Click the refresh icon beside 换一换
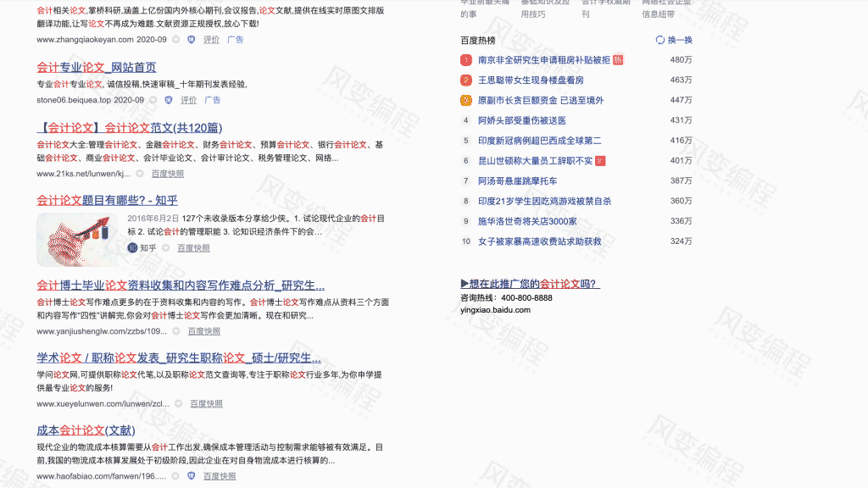This screenshot has height=488, width=868. click(x=659, y=40)
